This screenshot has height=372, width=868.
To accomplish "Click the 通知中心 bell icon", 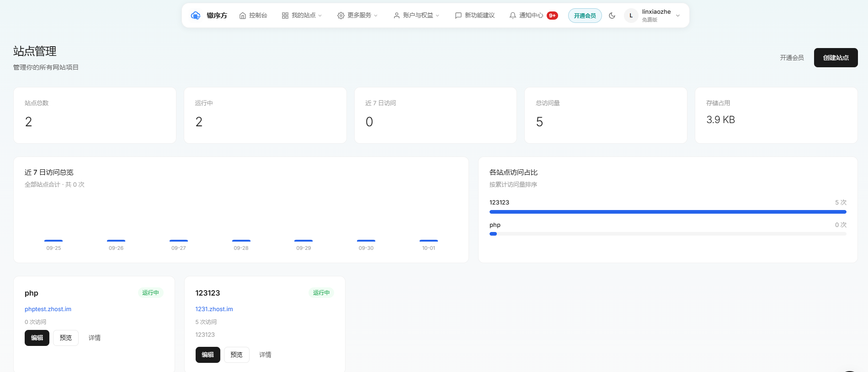I will 513,16.
